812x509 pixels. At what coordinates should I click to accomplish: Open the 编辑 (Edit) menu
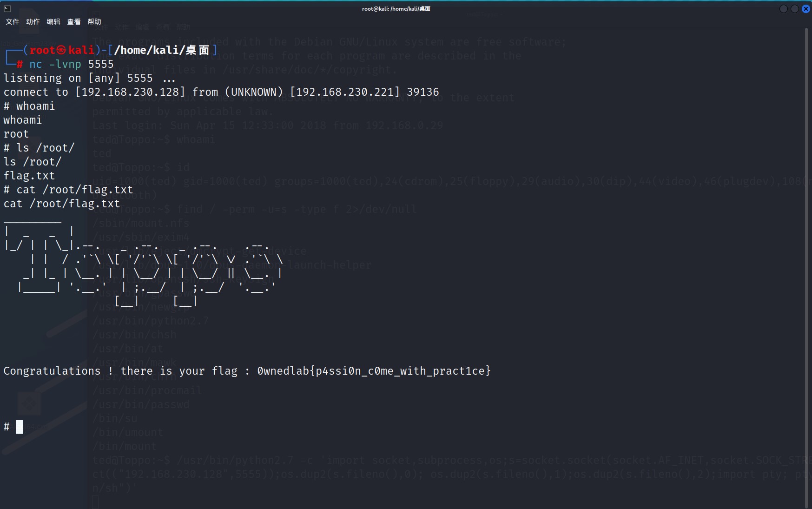(x=53, y=22)
